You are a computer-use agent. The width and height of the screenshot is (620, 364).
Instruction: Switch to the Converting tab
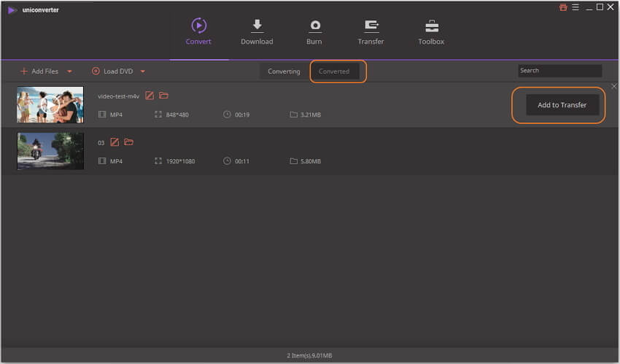[284, 71]
